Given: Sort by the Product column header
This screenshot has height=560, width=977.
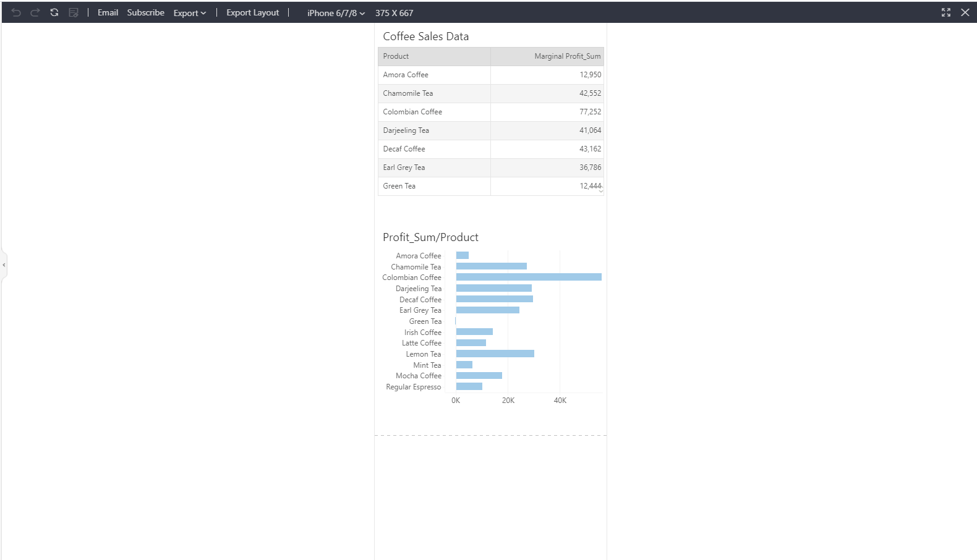Looking at the screenshot, I should click(434, 56).
